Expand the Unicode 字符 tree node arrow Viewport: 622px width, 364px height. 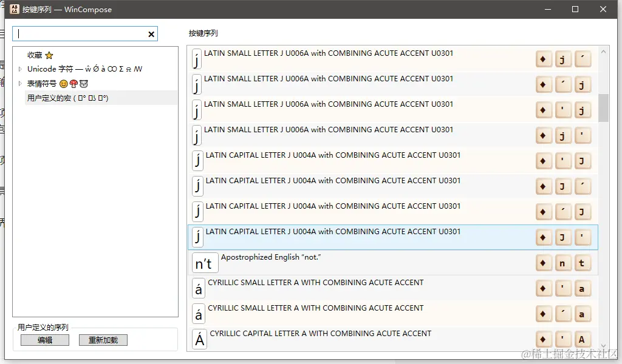20,69
